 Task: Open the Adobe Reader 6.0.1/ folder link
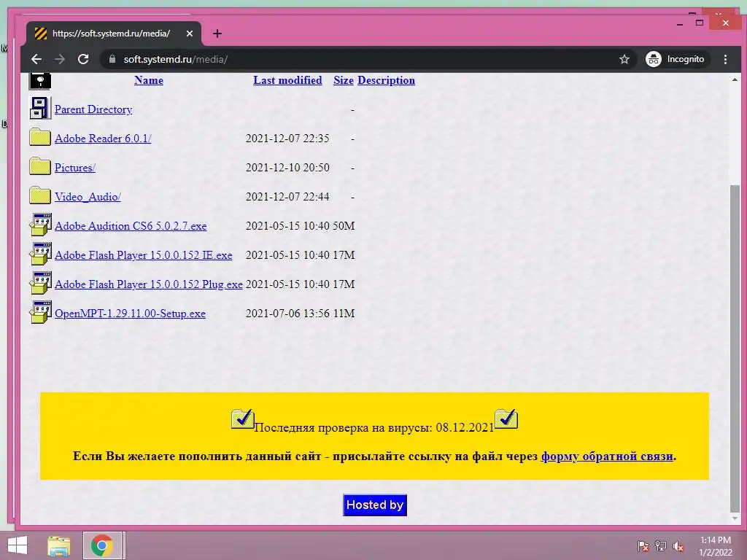point(103,139)
